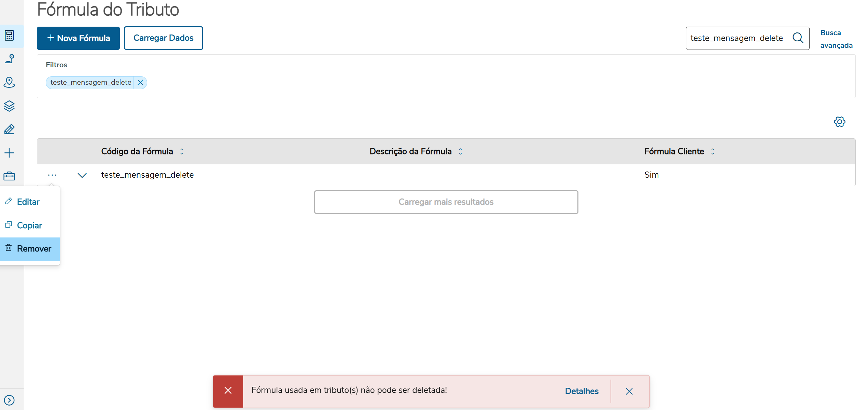Remove the teste_mensagem_delete filter chip
The width and height of the screenshot is (868, 410).
coord(140,82)
